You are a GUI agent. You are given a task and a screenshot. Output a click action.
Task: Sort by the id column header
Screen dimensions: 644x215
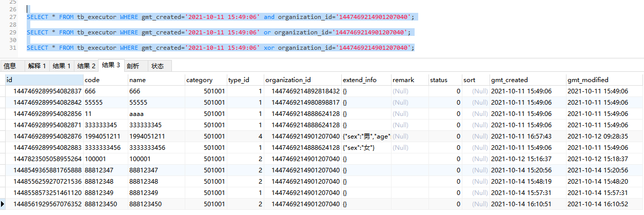[44, 80]
